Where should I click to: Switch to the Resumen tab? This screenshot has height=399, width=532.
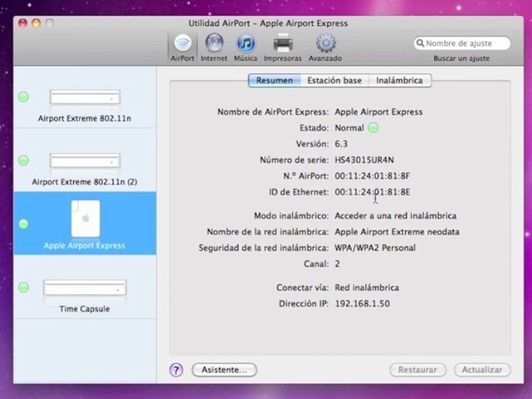click(274, 80)
